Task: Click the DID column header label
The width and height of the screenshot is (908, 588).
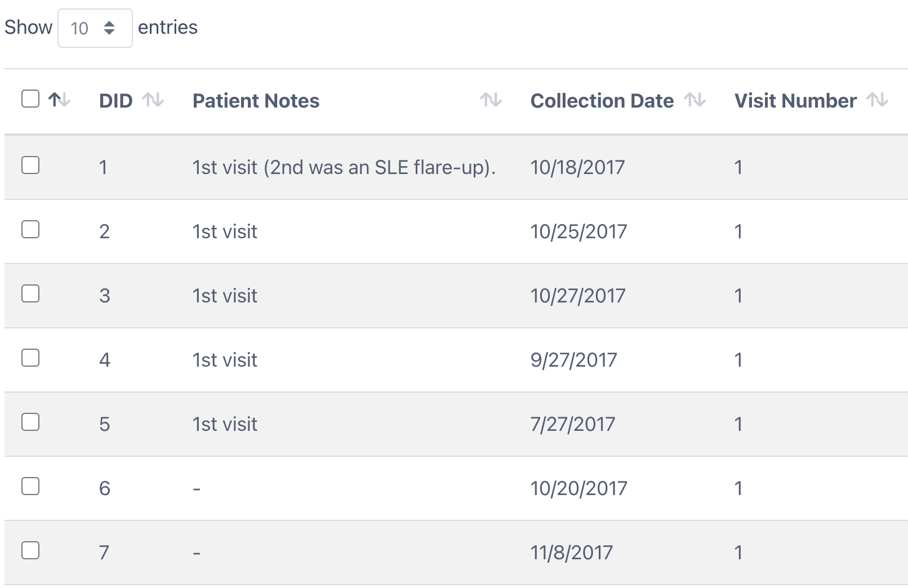Action: pos(116,101)
